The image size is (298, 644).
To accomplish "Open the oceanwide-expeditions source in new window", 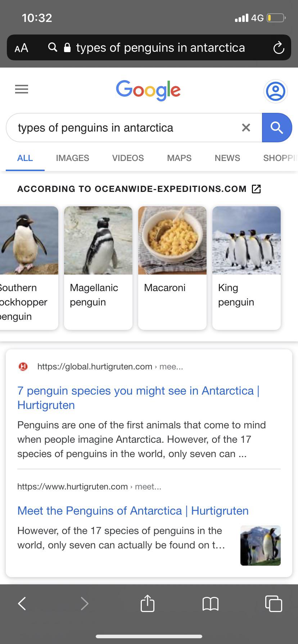I will 256,189.
